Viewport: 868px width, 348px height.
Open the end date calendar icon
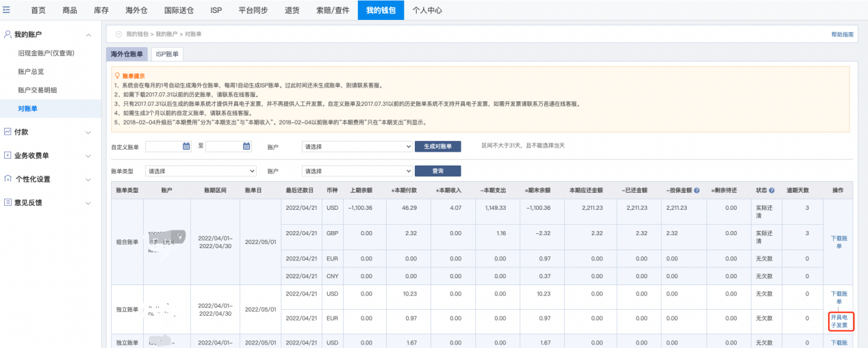point(247,146)
